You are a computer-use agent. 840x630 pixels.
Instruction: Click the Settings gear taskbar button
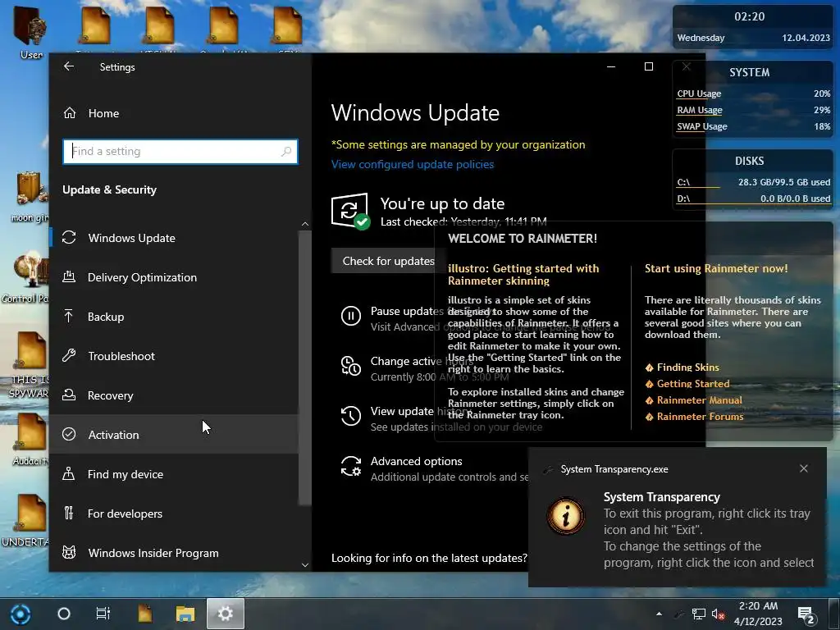coord(226,614)
